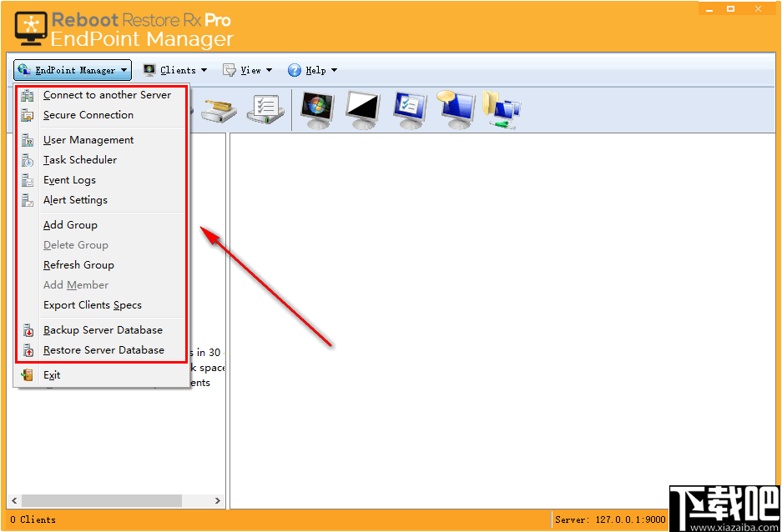The width and height of the screenshot is (782, 532).
Task: Click the Exit door icon
Action: click(x=28, y=375)
